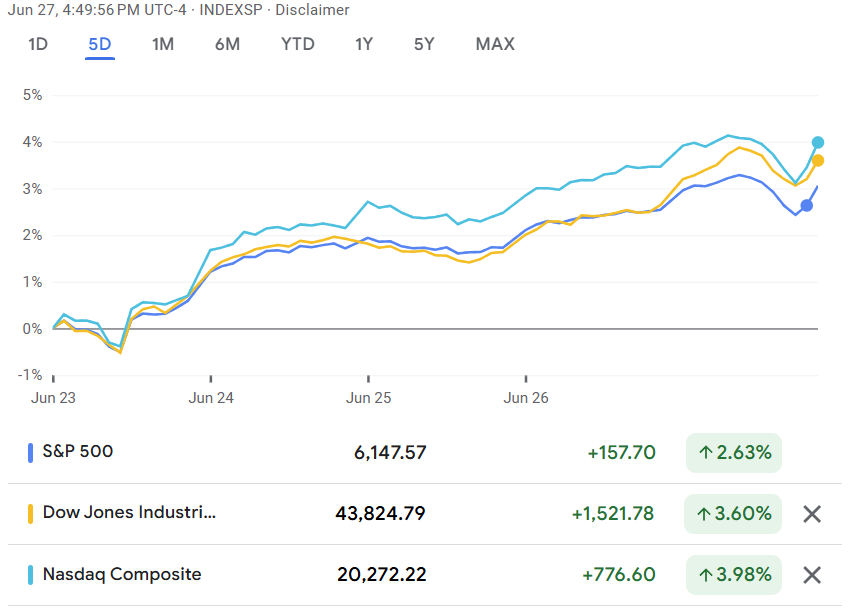Remove Dow Jones Industrial from the comparison
The height and width of the screenshot is (609, 859).
coord(812,514)
